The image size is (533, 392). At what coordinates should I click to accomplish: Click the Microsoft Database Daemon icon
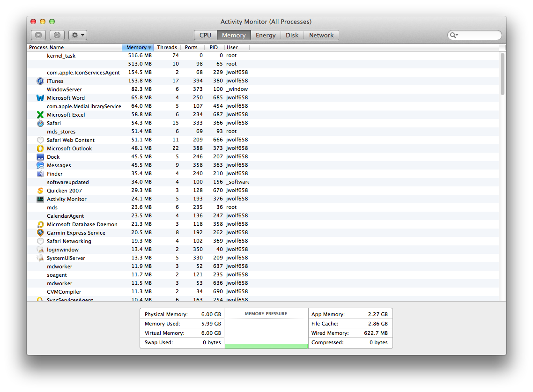[40, 224]
